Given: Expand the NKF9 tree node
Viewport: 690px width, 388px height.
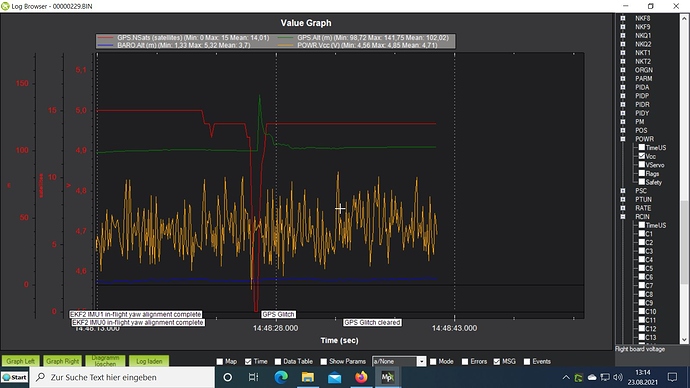Looking at the screenshot, I should click(x=623, y=27).
